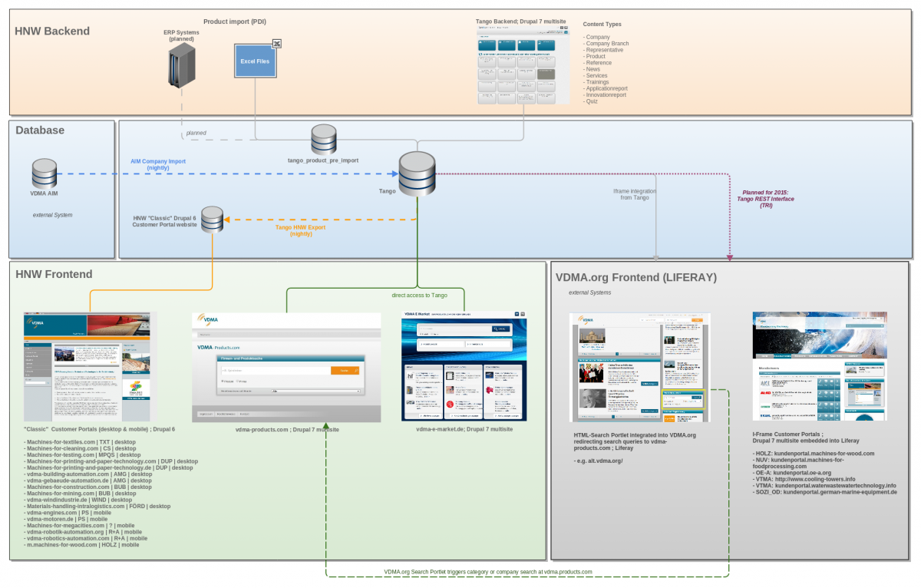
Task: Select the tango_product_pre_import database icon
Action: pos(324,140)
